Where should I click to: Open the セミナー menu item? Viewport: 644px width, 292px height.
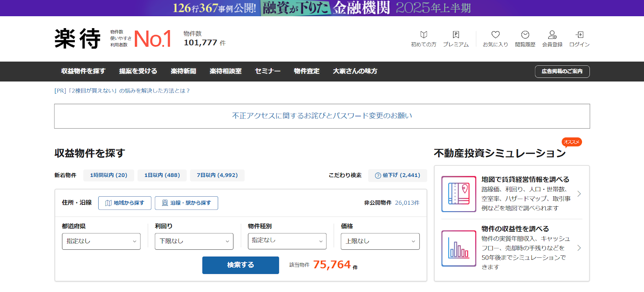[x=268, y=71]
